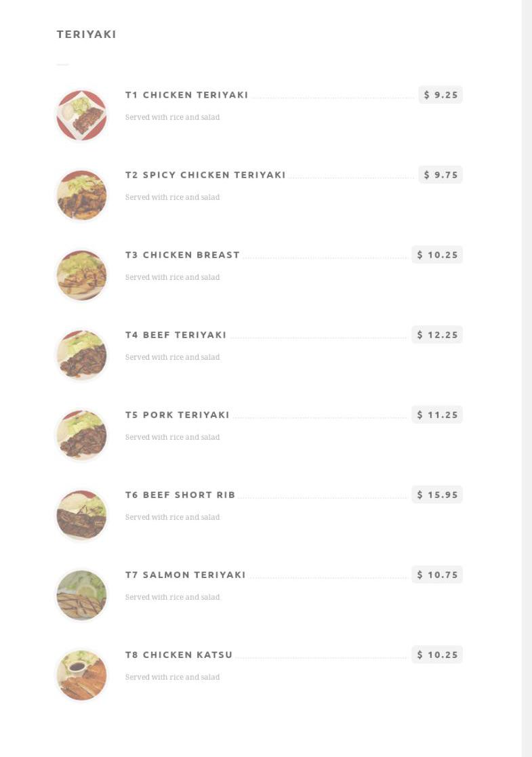Click the T1 Chicken Teriyaki dish photo
Image resolution: width=532 pixels, height=757 pixels.
81,115
